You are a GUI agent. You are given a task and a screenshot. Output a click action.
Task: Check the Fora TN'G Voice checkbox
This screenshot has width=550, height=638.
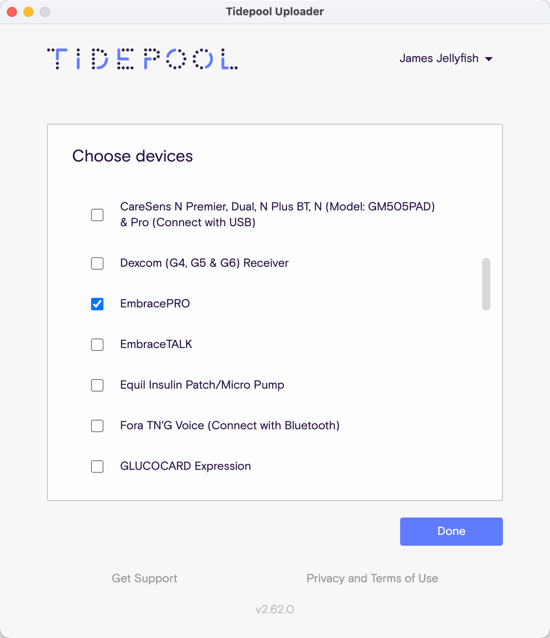pyautogui.click(x=97, y=426)
